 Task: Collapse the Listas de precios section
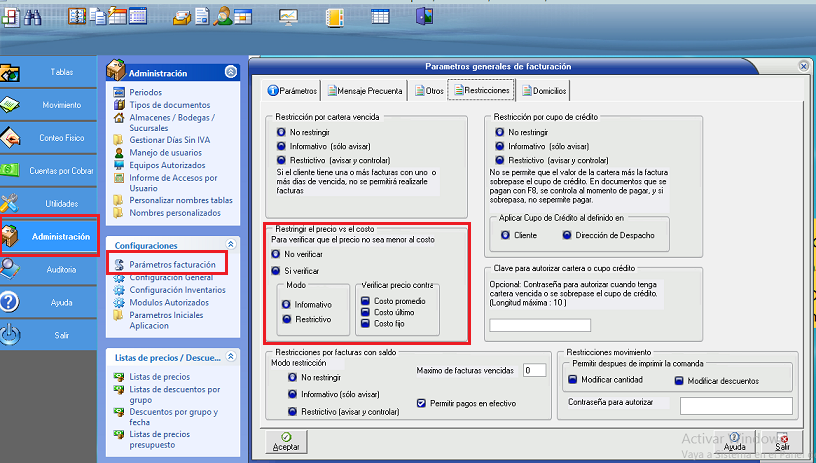tap(232, 356)
